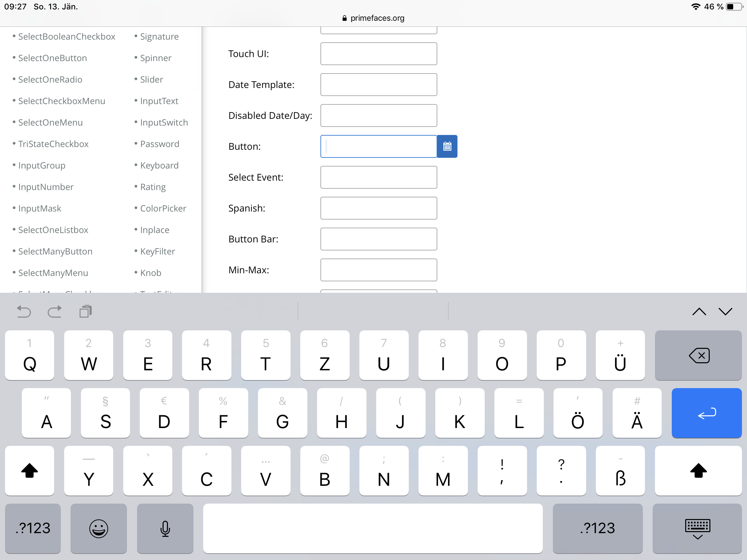
Task: Tap the Ä key
Action: point(637,413)
